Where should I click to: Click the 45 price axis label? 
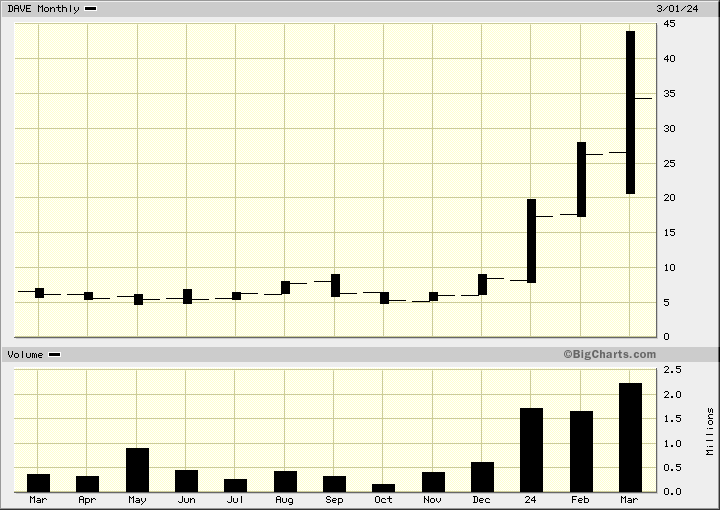pos(669,24)
